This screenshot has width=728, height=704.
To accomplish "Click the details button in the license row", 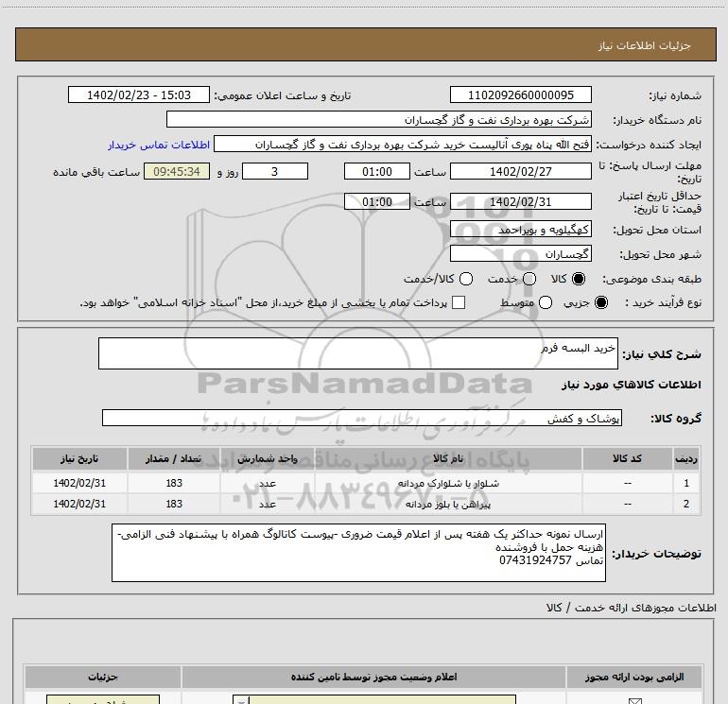I will 103,699.
